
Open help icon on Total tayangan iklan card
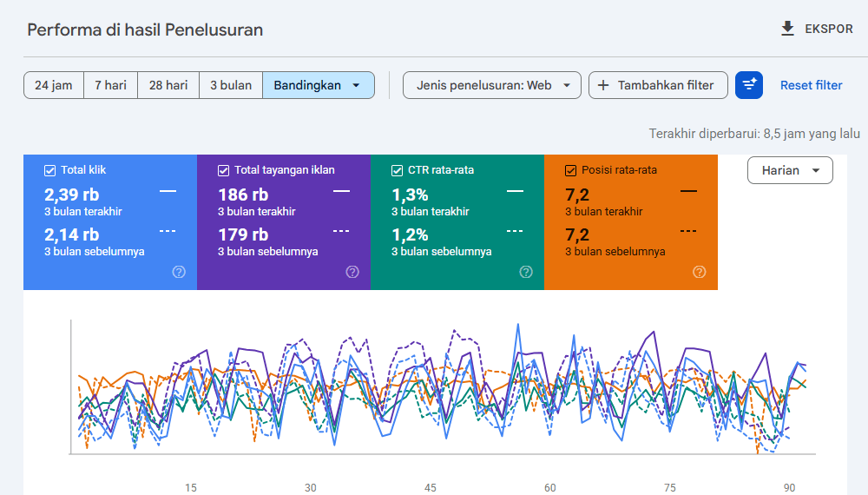click(x=352, y=272)
